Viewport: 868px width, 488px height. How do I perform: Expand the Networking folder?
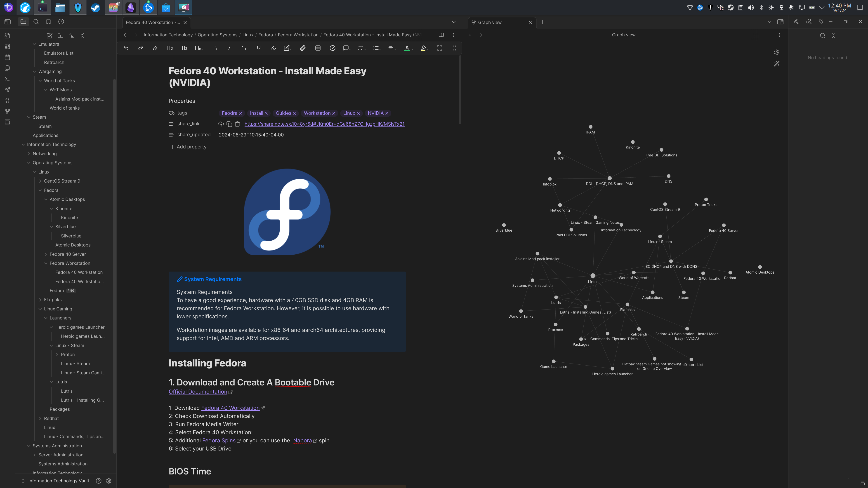(x=29, y=154)
